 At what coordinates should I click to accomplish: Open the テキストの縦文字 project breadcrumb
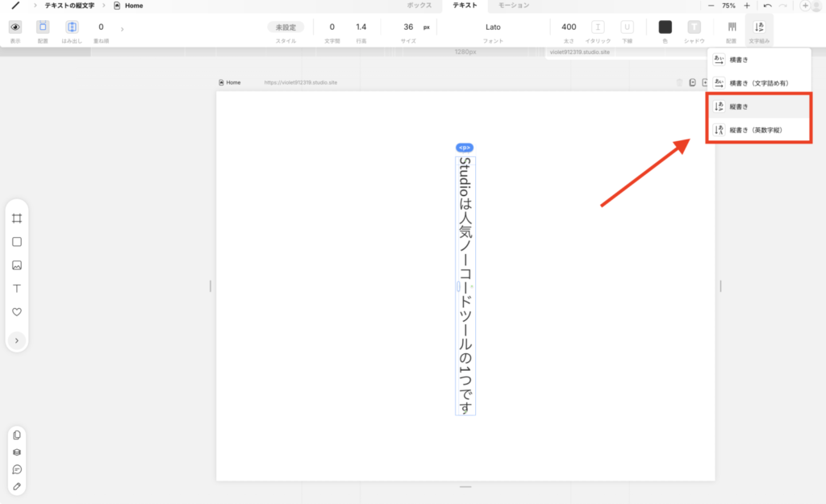[x=69, y=6]
